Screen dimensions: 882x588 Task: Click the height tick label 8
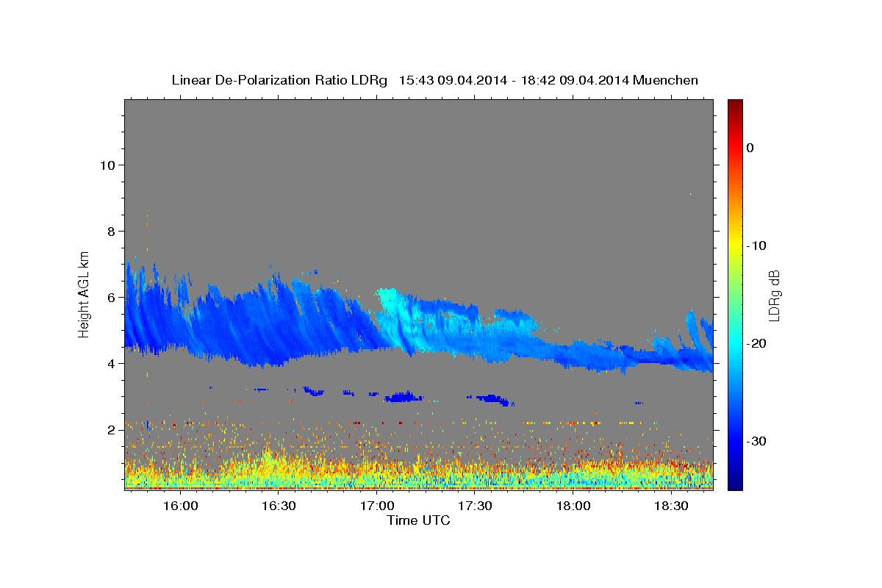point(112,231)
